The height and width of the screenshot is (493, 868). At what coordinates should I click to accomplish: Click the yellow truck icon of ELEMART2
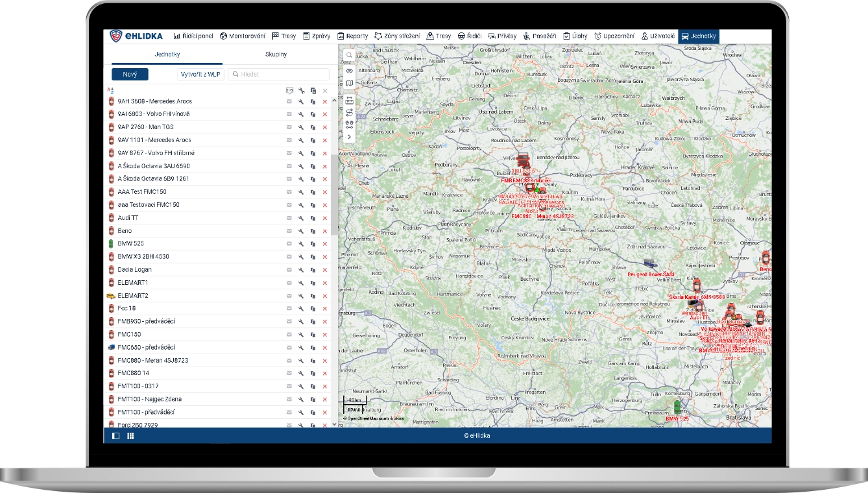point(110,296)
